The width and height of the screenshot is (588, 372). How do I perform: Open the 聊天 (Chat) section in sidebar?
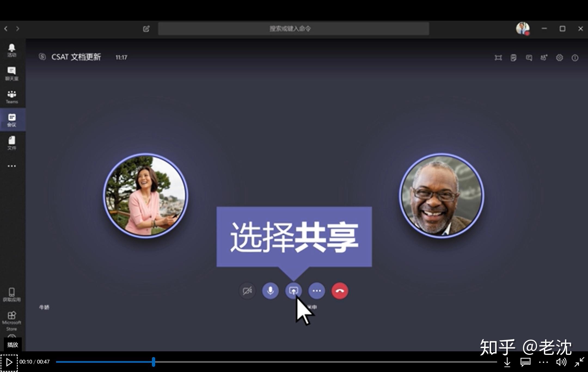click(12, 73)
